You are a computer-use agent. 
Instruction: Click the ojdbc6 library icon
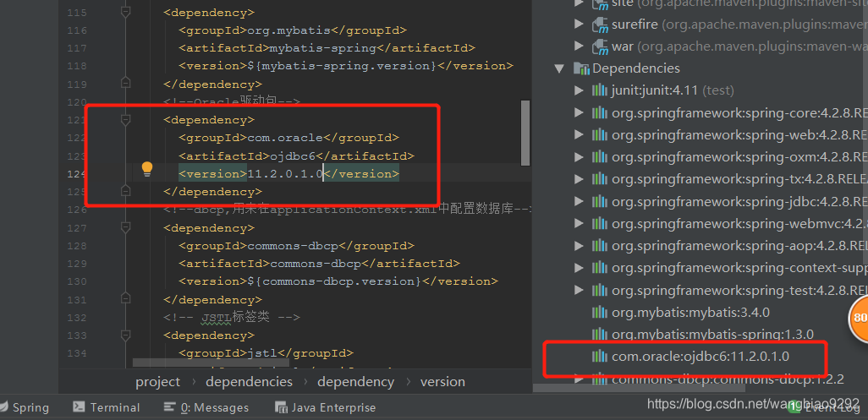tap(600, 357)
